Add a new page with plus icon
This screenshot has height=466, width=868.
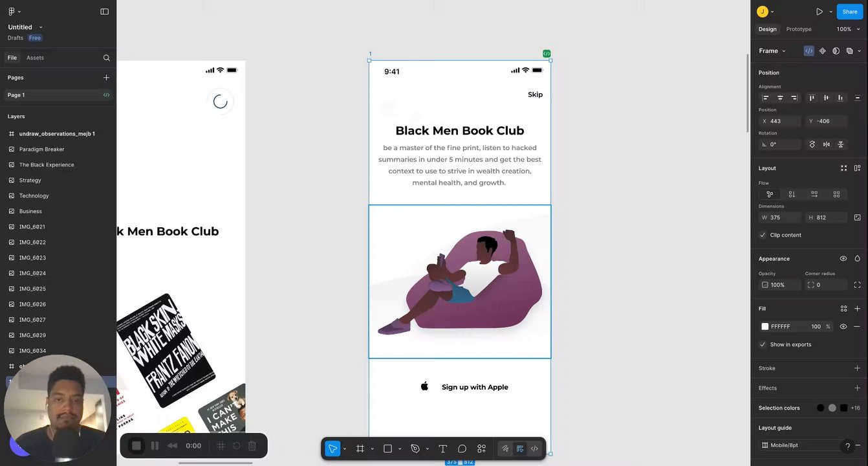point(107,78)
